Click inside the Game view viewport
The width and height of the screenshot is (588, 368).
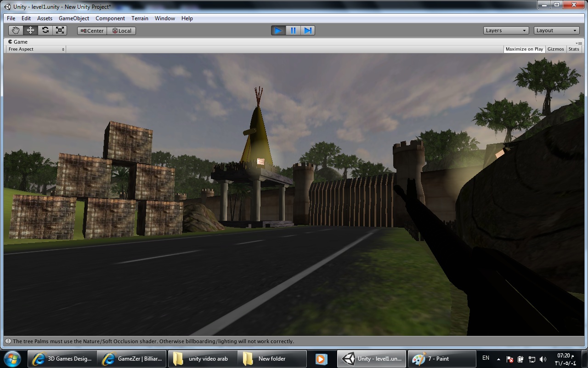pos(293,194)
